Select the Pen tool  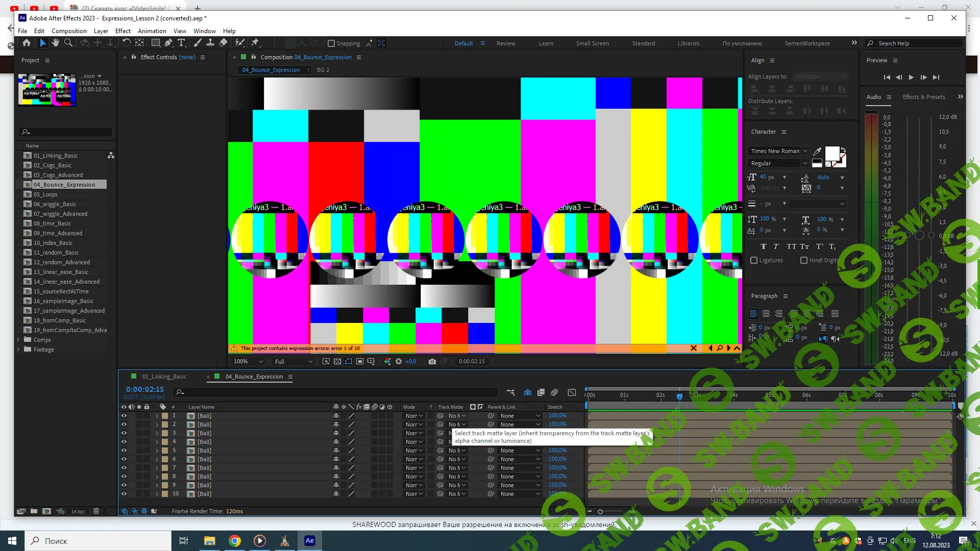(x=168, y=43)
